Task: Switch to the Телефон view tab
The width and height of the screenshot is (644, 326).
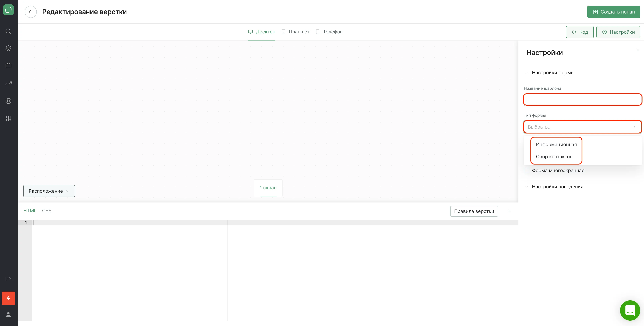Action: (x=329, y=32)
